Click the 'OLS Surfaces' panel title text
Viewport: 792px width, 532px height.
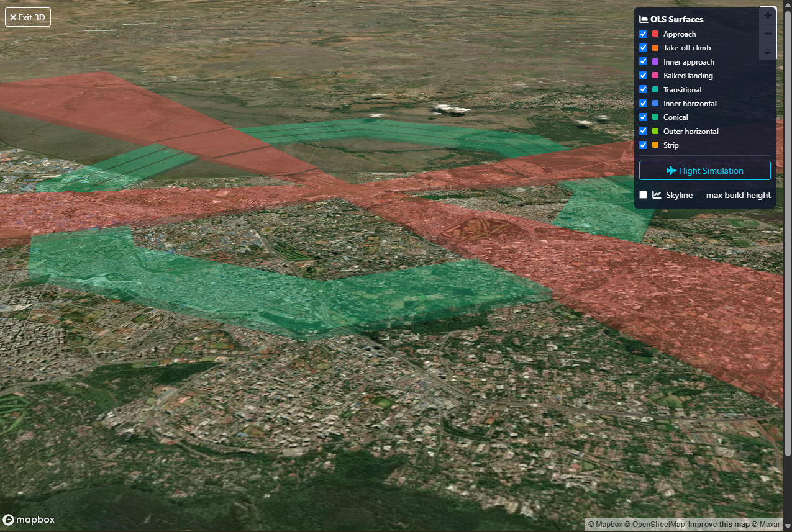coord(677,19)
